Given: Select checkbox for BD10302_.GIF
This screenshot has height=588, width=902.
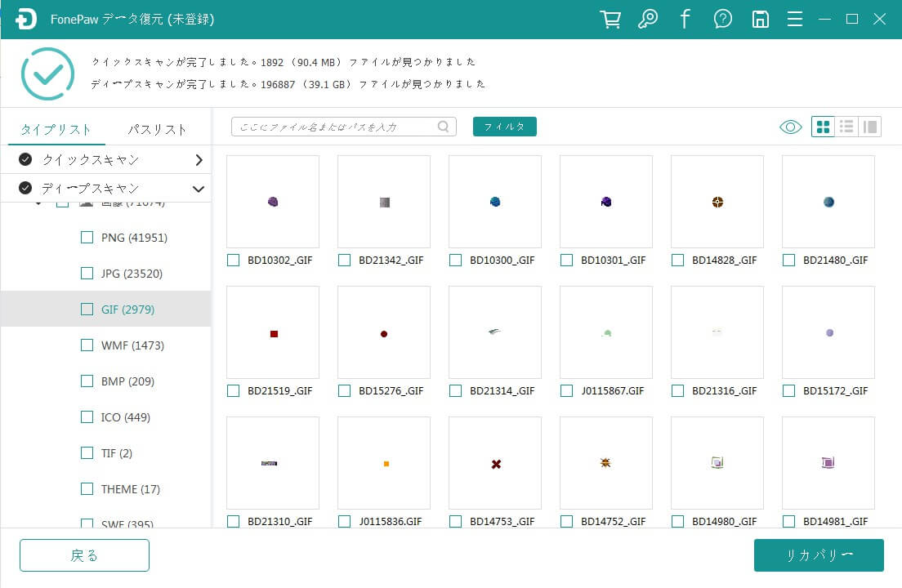Looking at the screenshot, I should pyautogui.click(x=233, y=261).
